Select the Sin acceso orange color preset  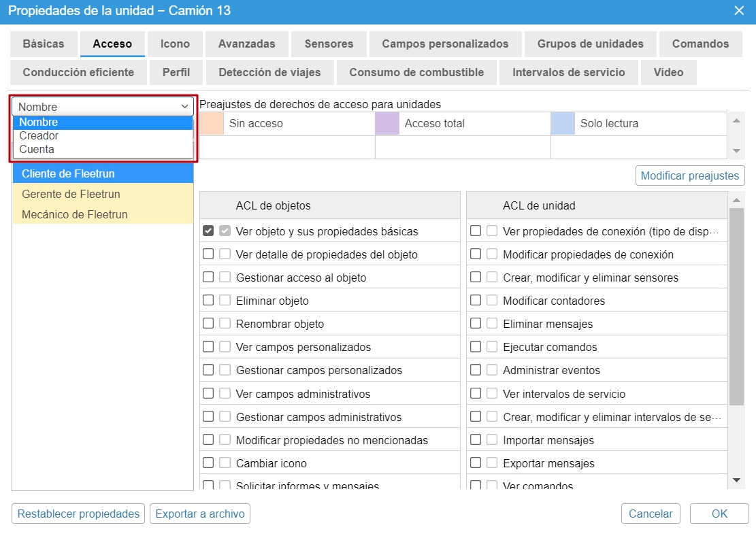click(212, 124)
